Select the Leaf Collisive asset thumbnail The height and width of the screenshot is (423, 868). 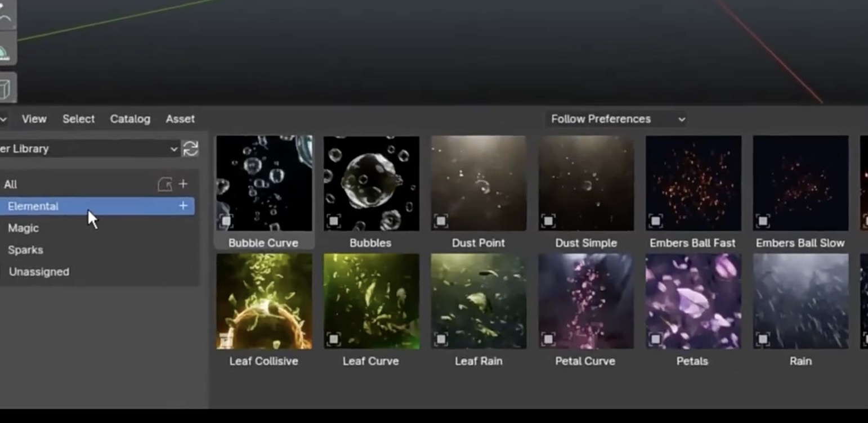point(264,301)
